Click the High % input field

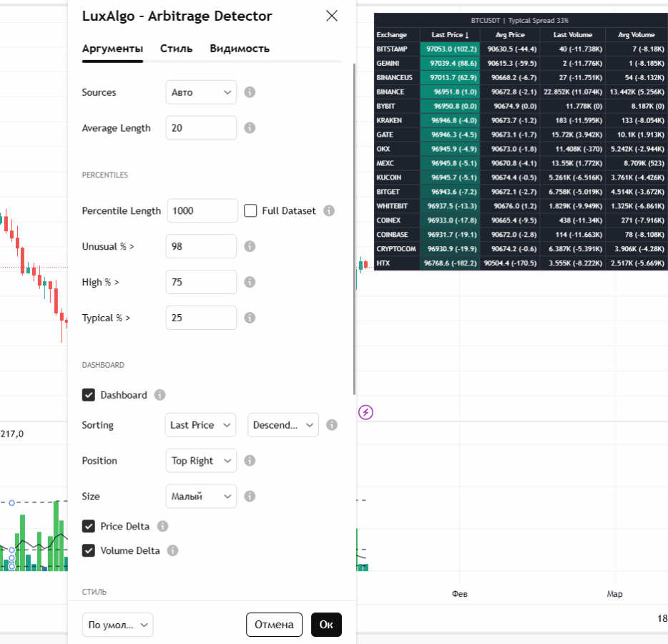(201, 282)
